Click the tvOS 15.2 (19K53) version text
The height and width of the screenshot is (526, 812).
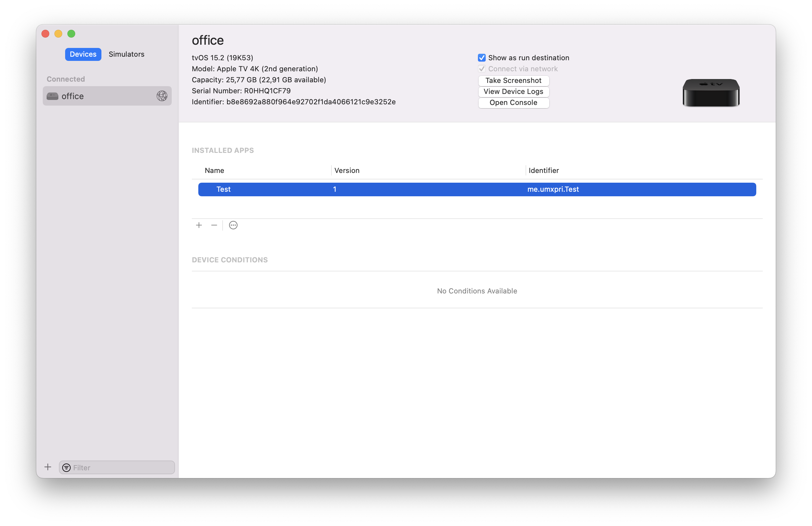coord(223,58)
